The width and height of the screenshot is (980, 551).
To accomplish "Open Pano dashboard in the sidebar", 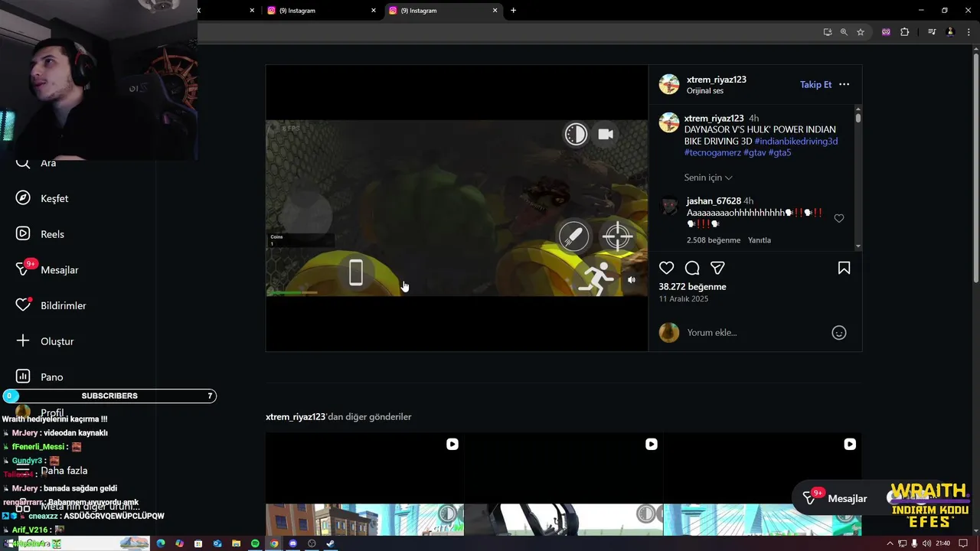I will pyautogui.click(x=39, y=377).
